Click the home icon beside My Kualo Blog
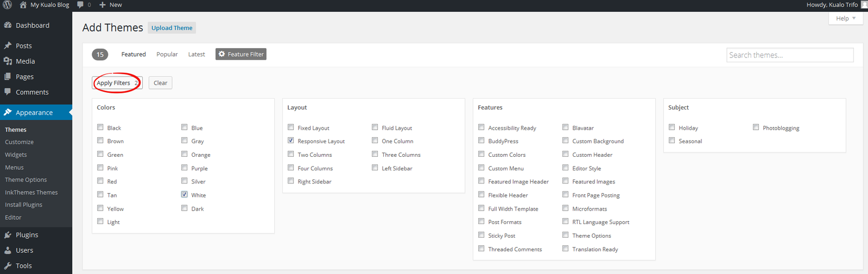Screen dimensions: 868x274 23,4
